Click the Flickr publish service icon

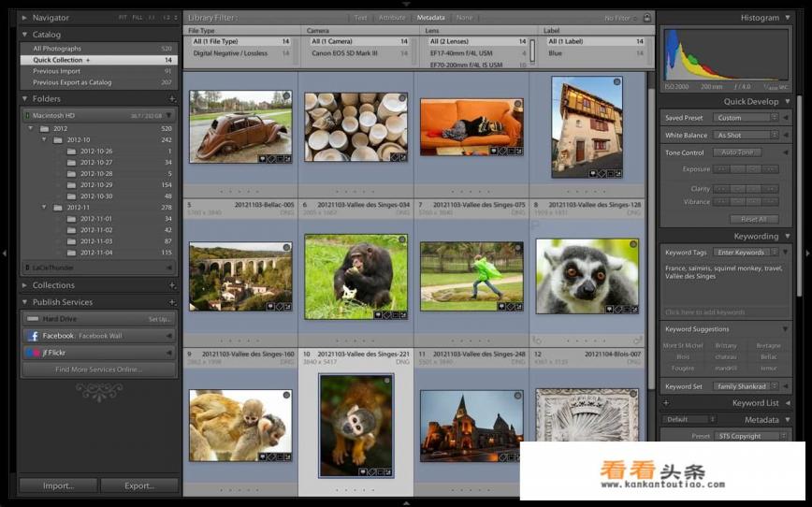[34, 353]
